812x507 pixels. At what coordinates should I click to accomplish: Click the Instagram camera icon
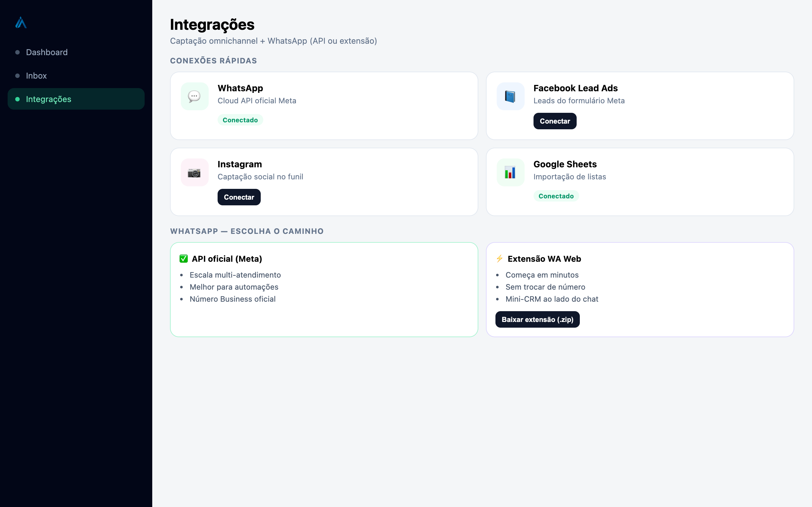pos(194,173)
